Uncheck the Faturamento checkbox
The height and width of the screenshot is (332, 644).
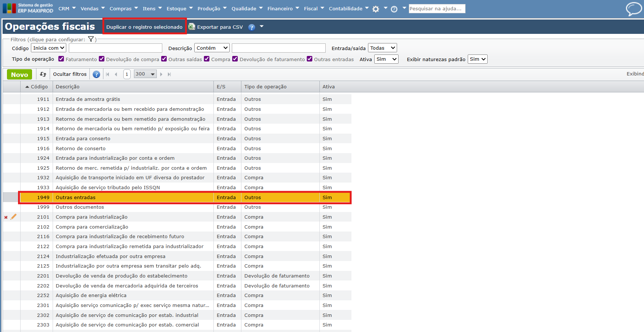click(61, 59)
